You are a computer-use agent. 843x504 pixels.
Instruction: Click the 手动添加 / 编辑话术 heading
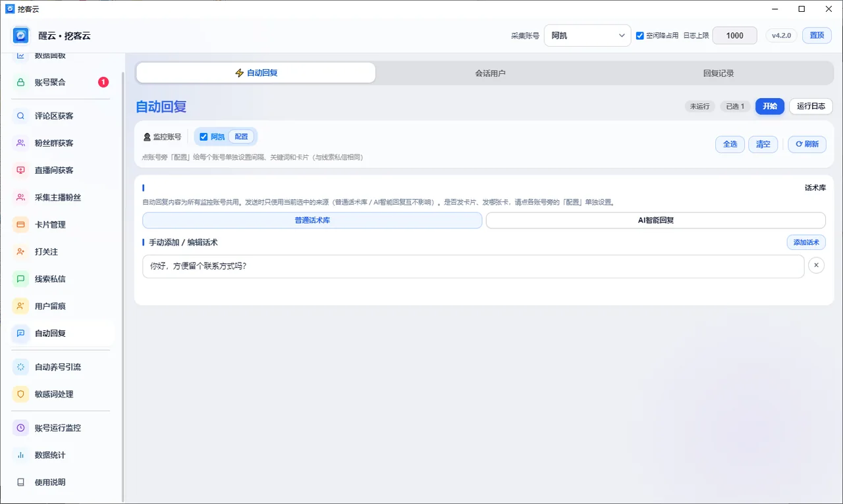(183, 243)
